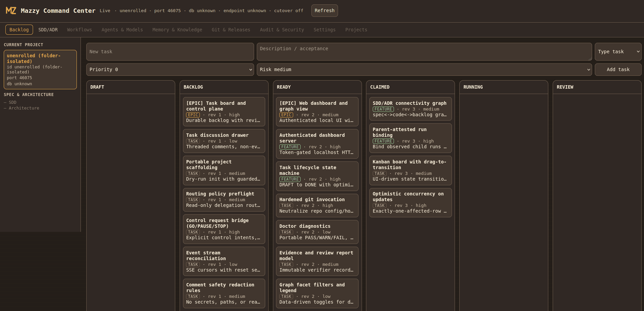Click 'Threaded comments, non-ev…' description text
This screenshot has width=644, height=311.
click(x=223, y=147)
